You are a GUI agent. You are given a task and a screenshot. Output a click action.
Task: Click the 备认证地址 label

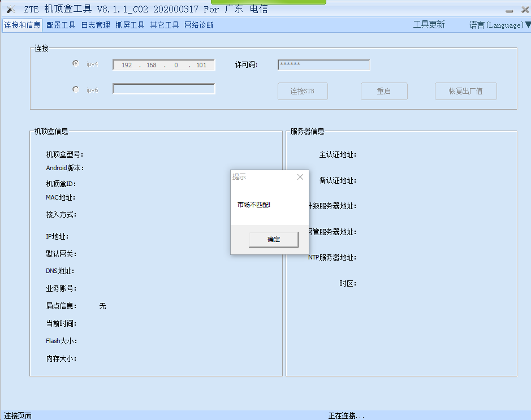338,180
